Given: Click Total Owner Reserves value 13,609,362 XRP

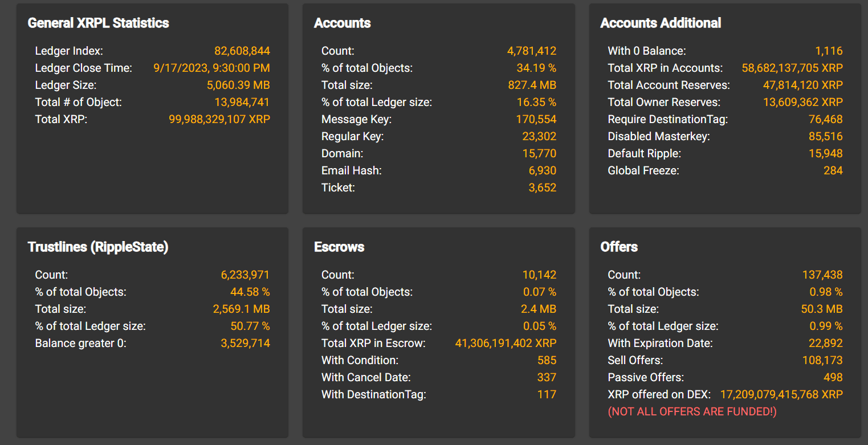Looking at the screenshot, I should coord(803,102).
